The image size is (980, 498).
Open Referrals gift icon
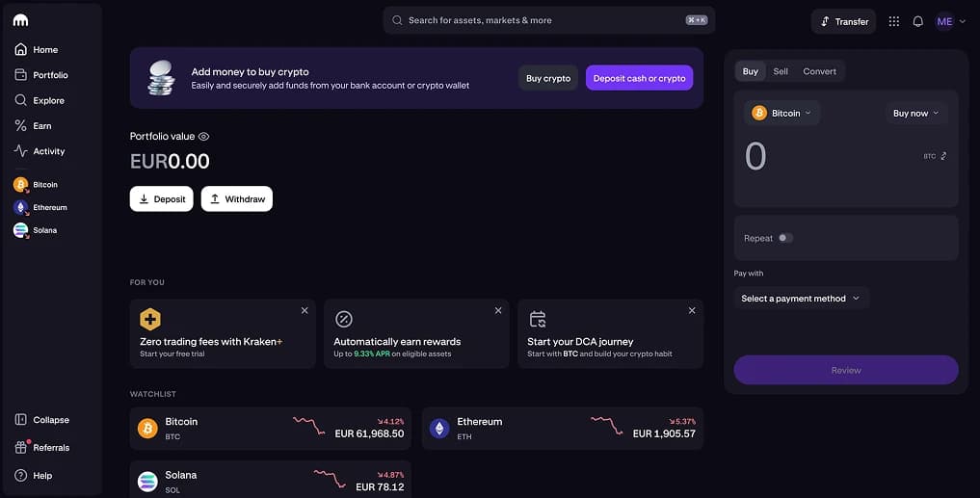point(21,447)
